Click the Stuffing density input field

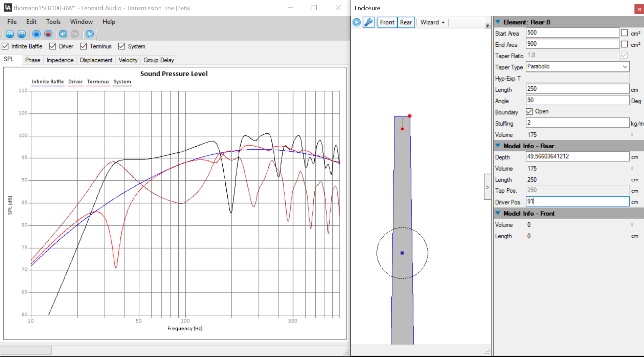click(x=577, y=123)
